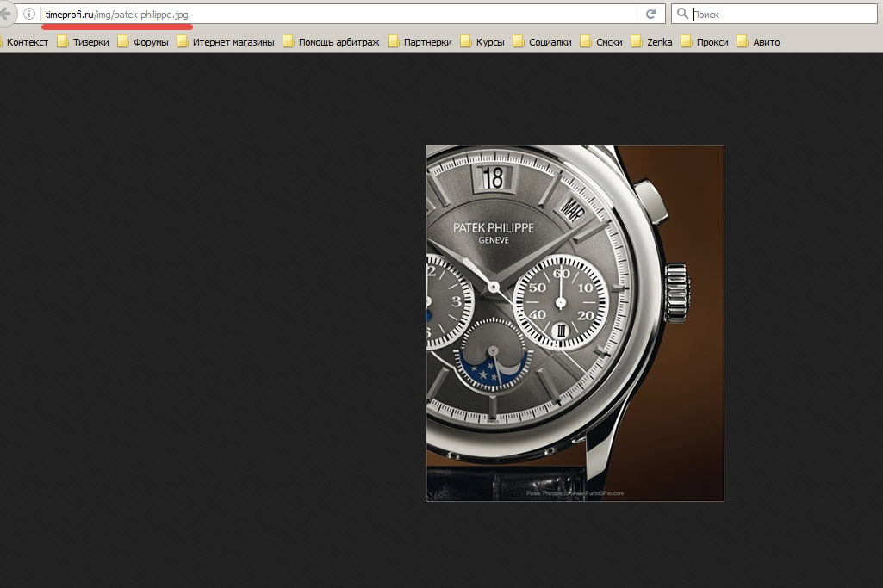Reload the page with the refresh icon
The width and height of the screenshot is (883, 588).
pyautogui.click(x=651, y=14)
